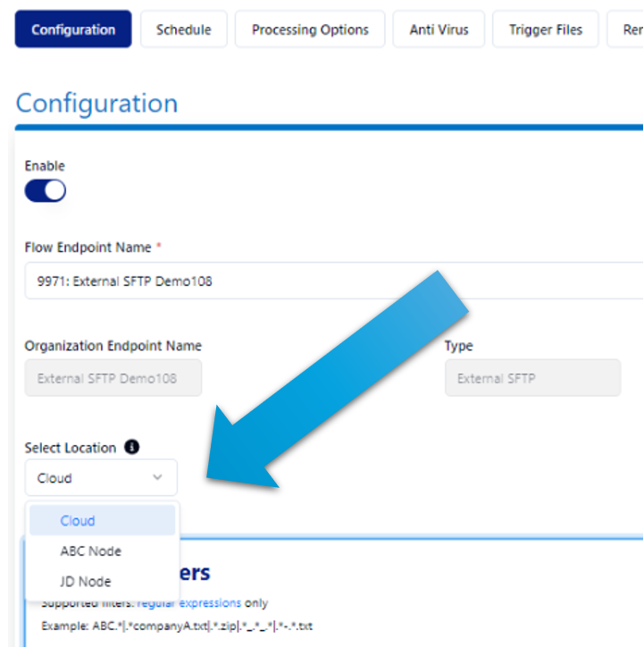Image resolution: width=644 pixels, height=647 pixels.
Task: Click the Enable label above the switch
Action: click(45, 166)
